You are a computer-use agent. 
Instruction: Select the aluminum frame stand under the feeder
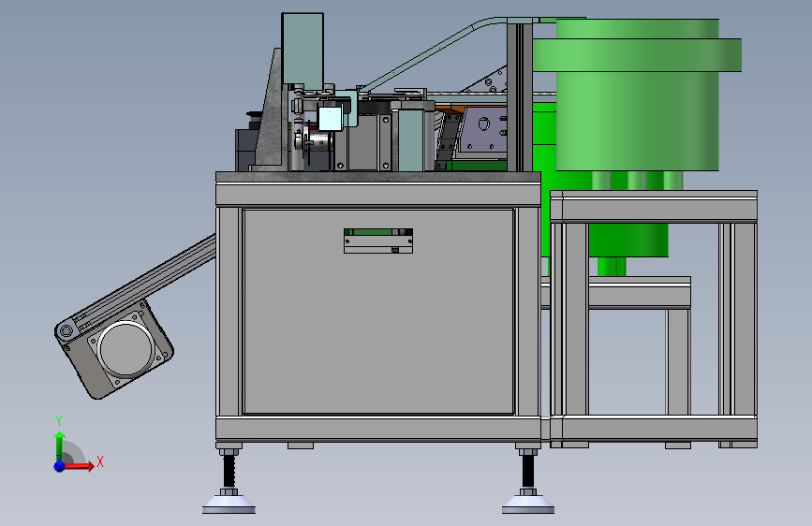[654, 319]
